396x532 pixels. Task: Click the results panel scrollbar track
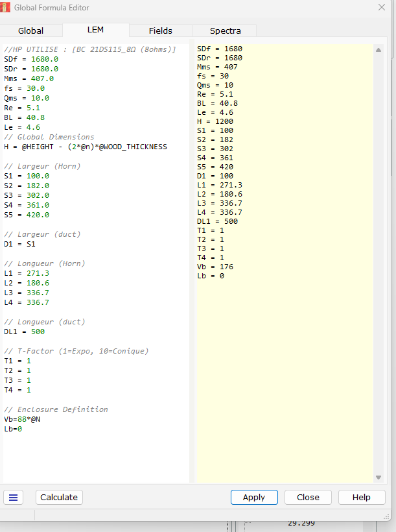[379, 260]
